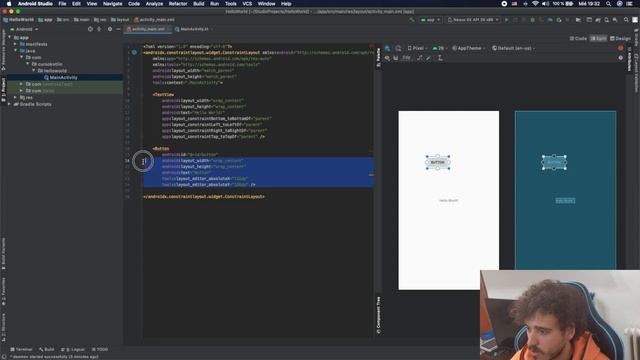
Task: Open the Logcat tool window
Action: [x=73, y=349]
